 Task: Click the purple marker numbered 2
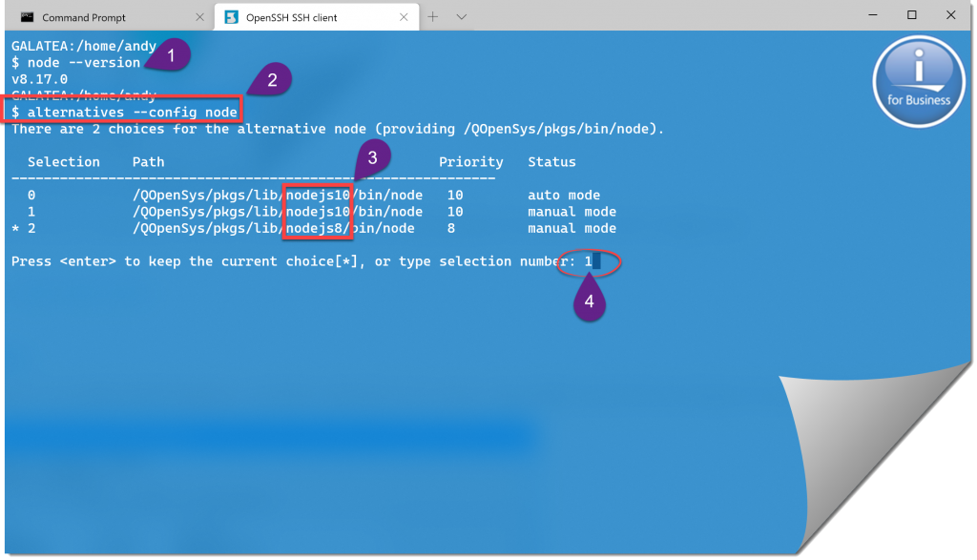(272, 81)
